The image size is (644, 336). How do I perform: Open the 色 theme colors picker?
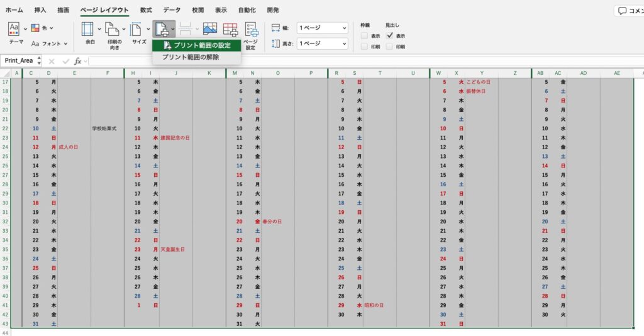click(x=43, y=28)
